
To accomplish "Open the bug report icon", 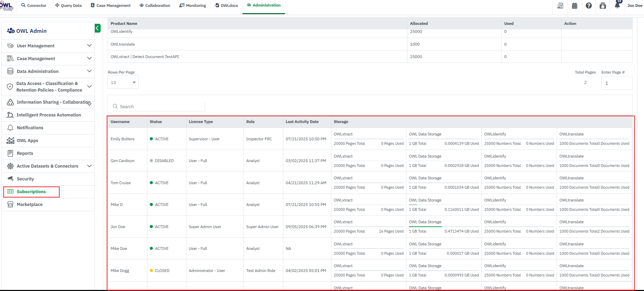I will 603,6.
